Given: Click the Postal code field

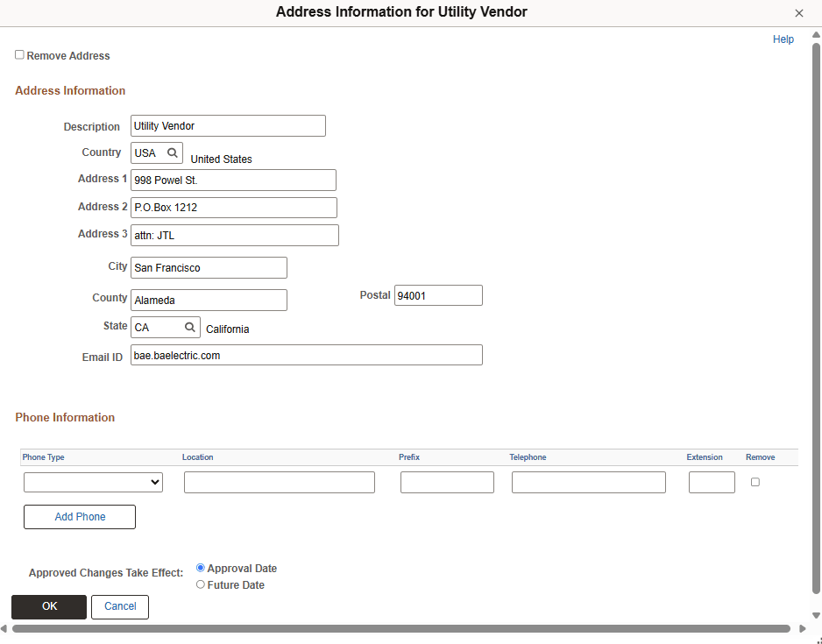Looking at the screenshot, I should pyautogui.click(x=438, y=295).
